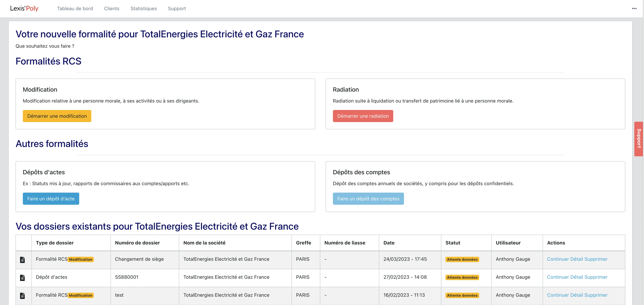Viewport: 644px width, 305px height.
Task: Open the red Support side tab
Action: coord(639,139)
